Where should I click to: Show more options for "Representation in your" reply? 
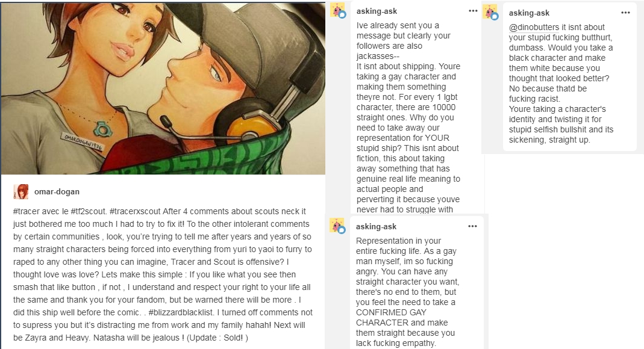(x=473, y=226)
